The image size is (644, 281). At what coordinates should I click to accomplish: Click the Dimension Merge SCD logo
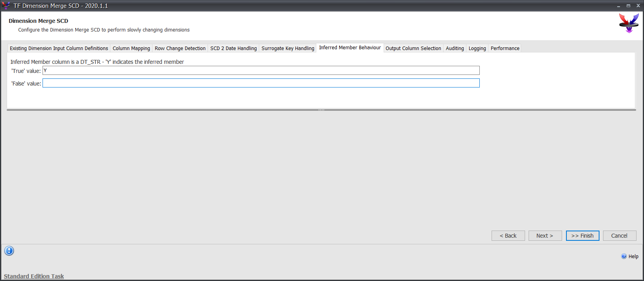[x=629, y=23]
